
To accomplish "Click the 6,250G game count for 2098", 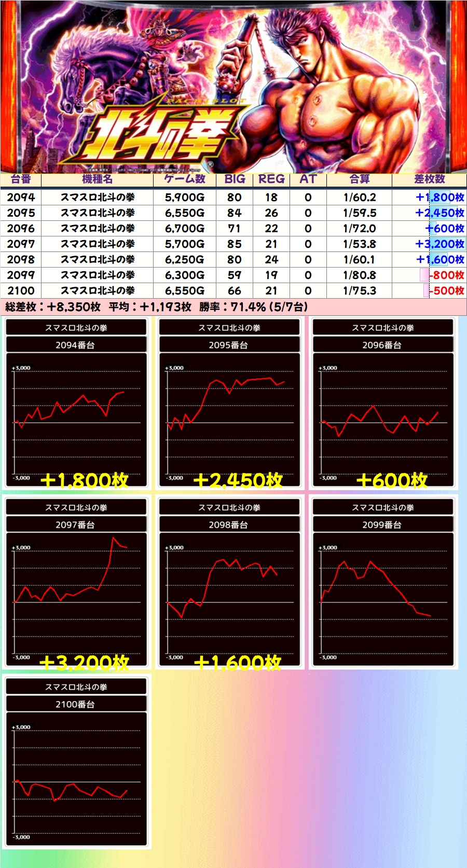I will [184, 260].
